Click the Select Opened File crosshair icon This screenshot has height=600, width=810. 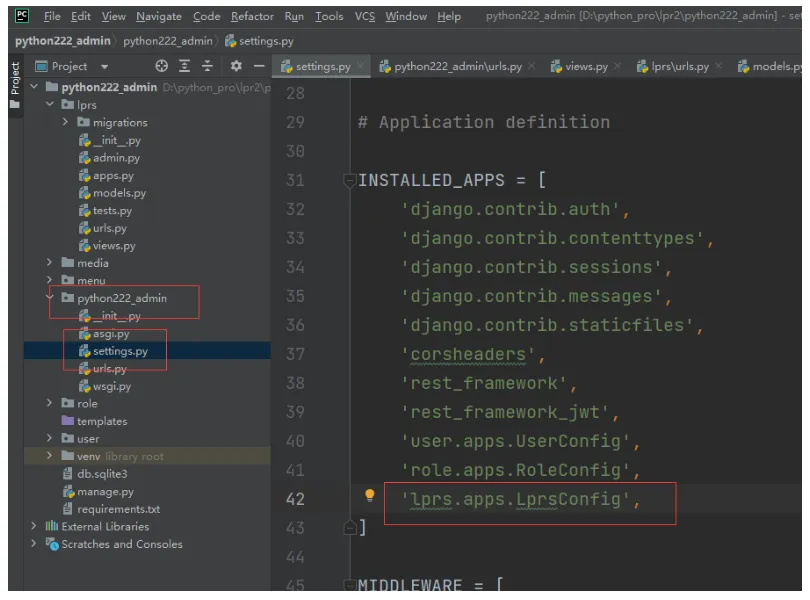tap(162, 66)
